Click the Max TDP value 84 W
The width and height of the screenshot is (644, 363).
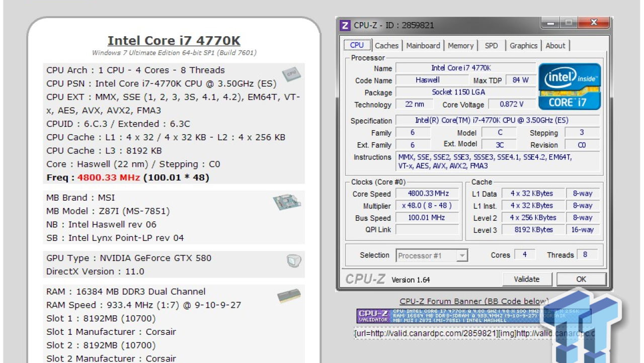[520, 80]
